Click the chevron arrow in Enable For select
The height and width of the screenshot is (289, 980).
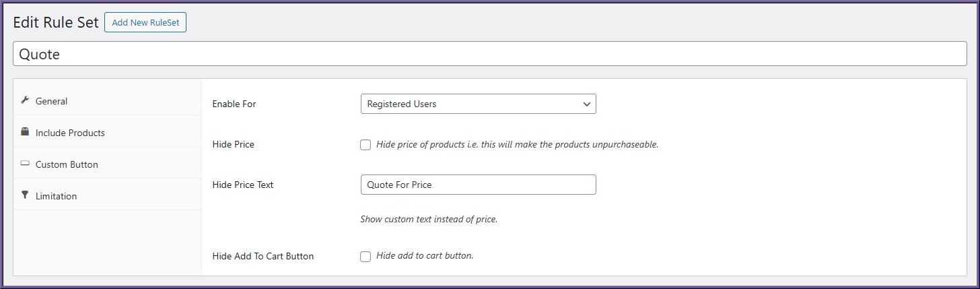pos(586,104)
